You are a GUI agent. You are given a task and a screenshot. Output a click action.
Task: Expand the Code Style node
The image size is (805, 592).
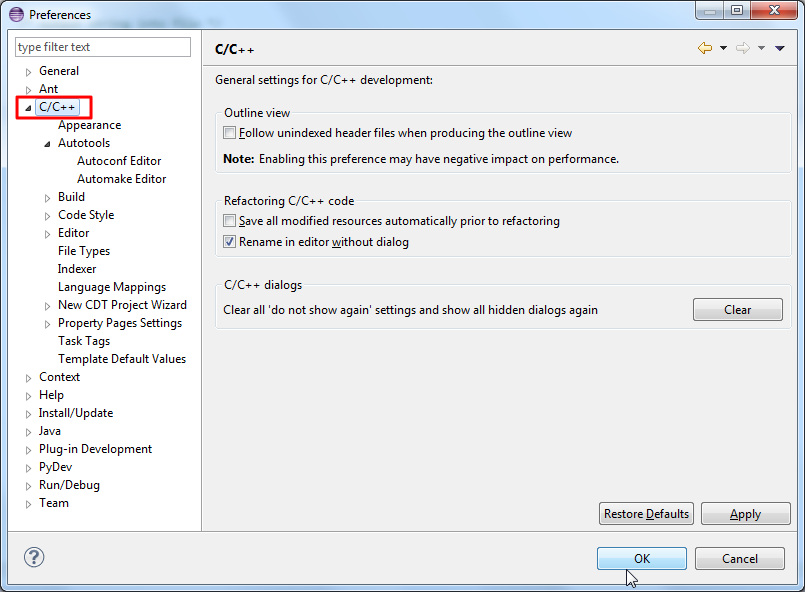point(48,216)
